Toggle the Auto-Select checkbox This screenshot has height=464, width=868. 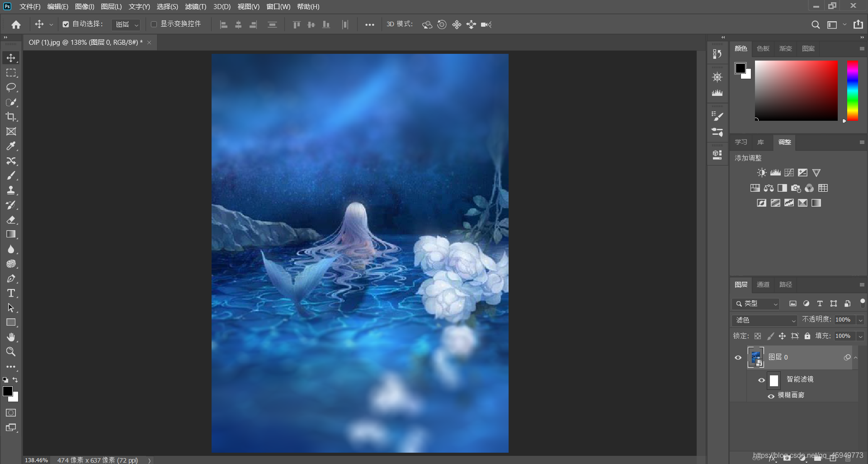66,24
